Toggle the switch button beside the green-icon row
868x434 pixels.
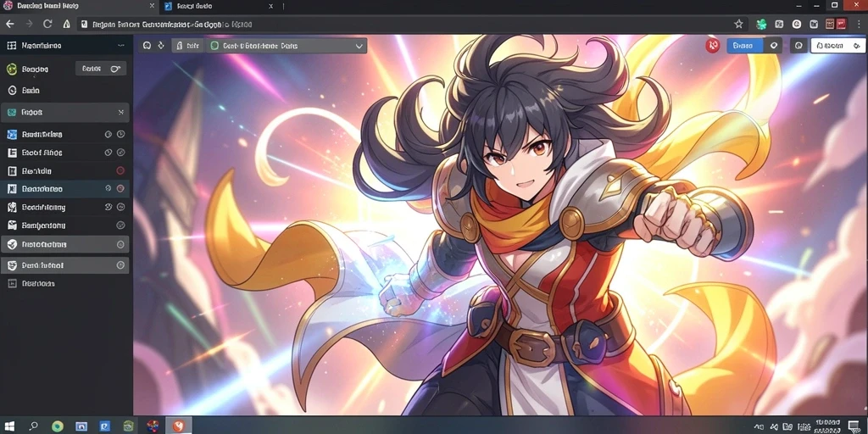[x=101, y=69]
